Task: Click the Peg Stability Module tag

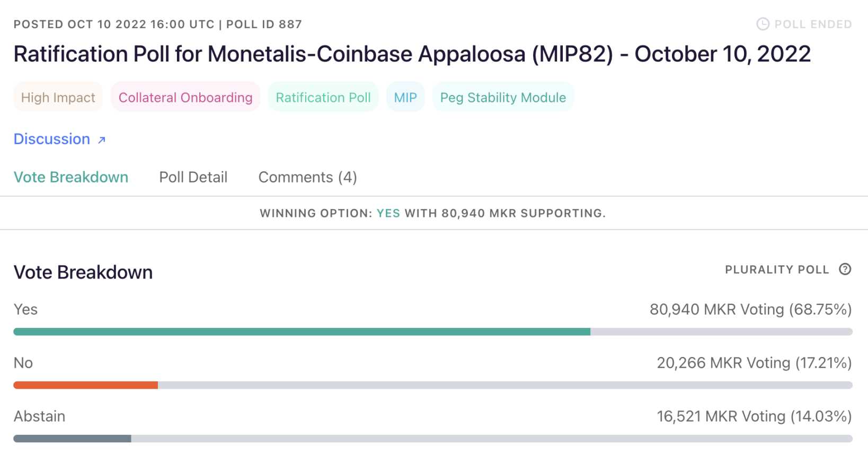Action: tap(502, 97)
